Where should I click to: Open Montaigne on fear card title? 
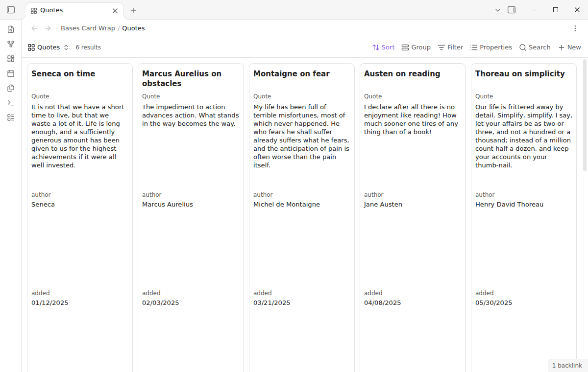tap(291, 74)
